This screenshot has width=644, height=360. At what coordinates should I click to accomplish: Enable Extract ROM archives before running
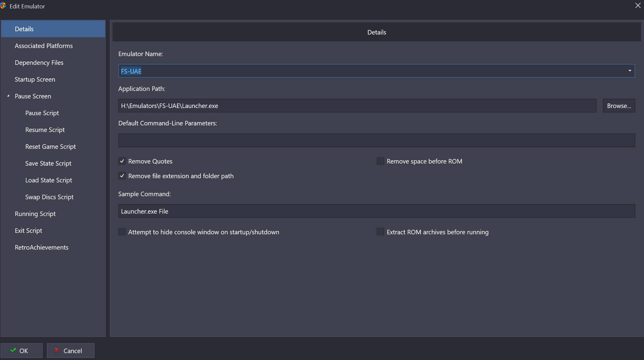(380, 232)
